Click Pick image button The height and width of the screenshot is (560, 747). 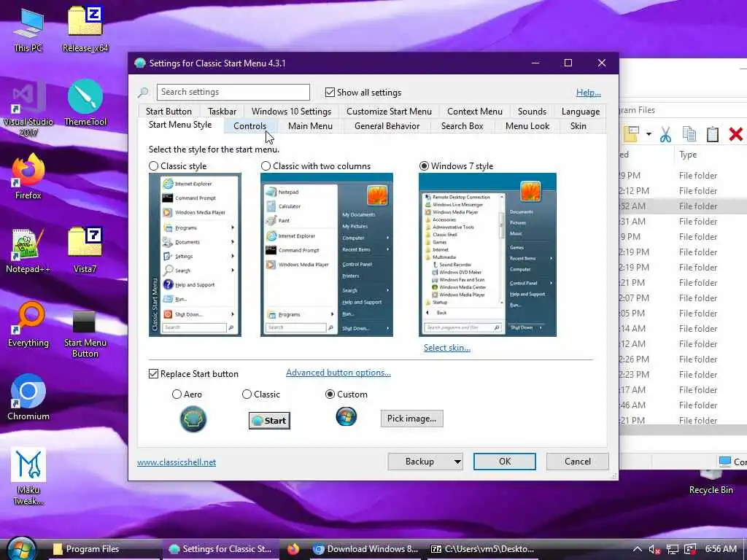coord(411,419)
